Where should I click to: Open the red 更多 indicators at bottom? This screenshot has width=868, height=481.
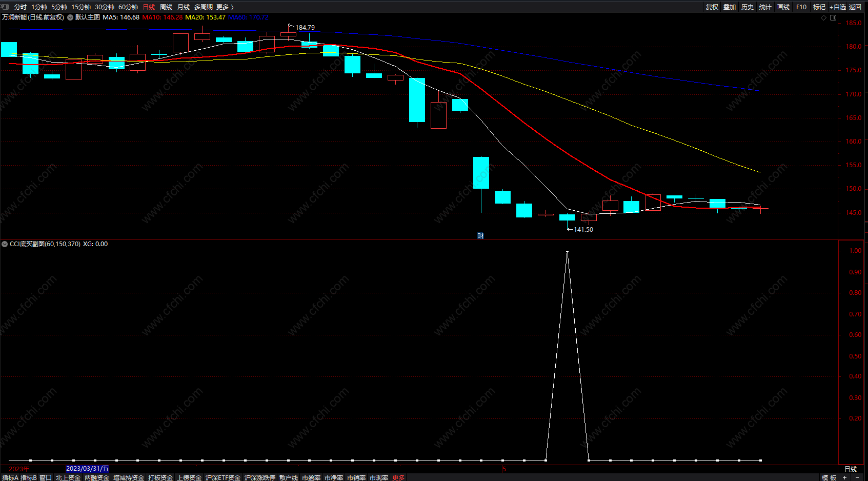click(x=398, y=477)
